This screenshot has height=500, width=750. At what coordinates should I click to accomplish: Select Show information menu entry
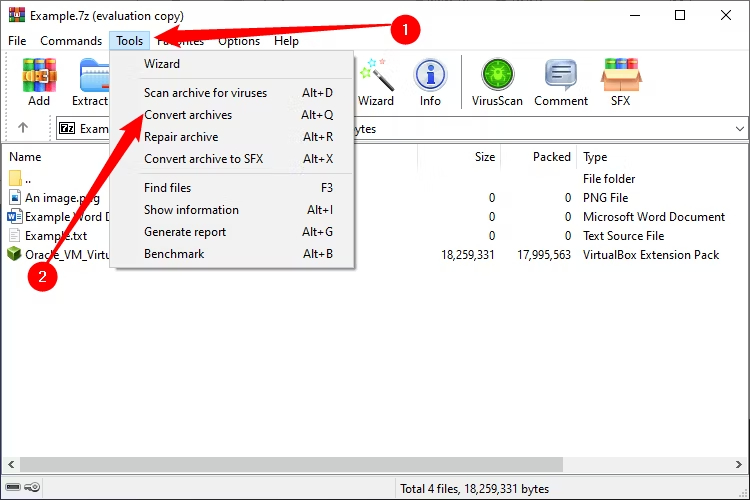coord(232,210)
